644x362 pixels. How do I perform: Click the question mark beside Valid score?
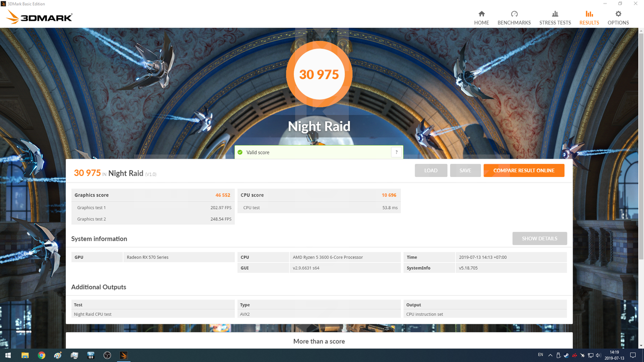[x=396, y=152]
